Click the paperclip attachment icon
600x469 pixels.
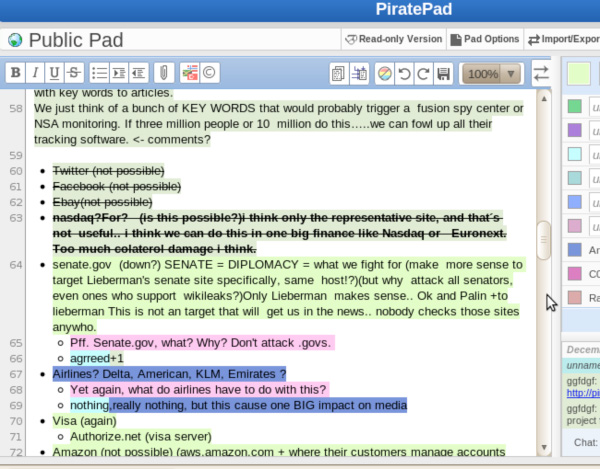[x=164, y=72]
